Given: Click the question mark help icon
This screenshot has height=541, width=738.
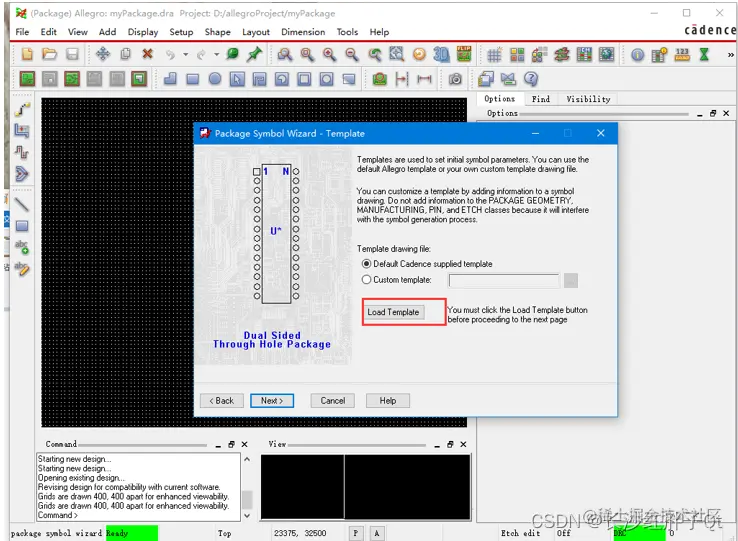Looking at the screenshot, I should [x=531, y=79].
